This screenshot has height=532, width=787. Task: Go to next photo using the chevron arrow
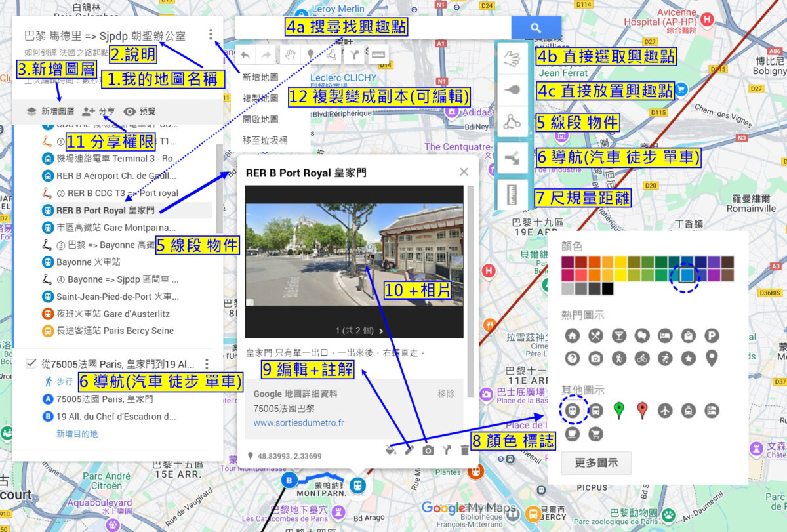coord(380,331)
